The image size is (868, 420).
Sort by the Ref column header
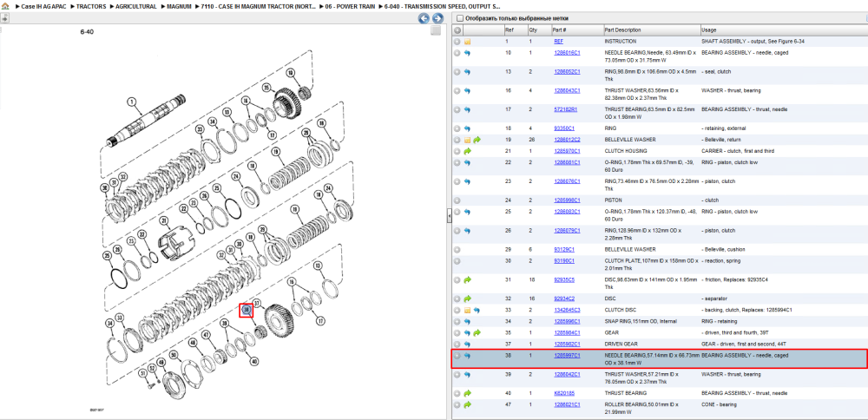pos(510,30)
